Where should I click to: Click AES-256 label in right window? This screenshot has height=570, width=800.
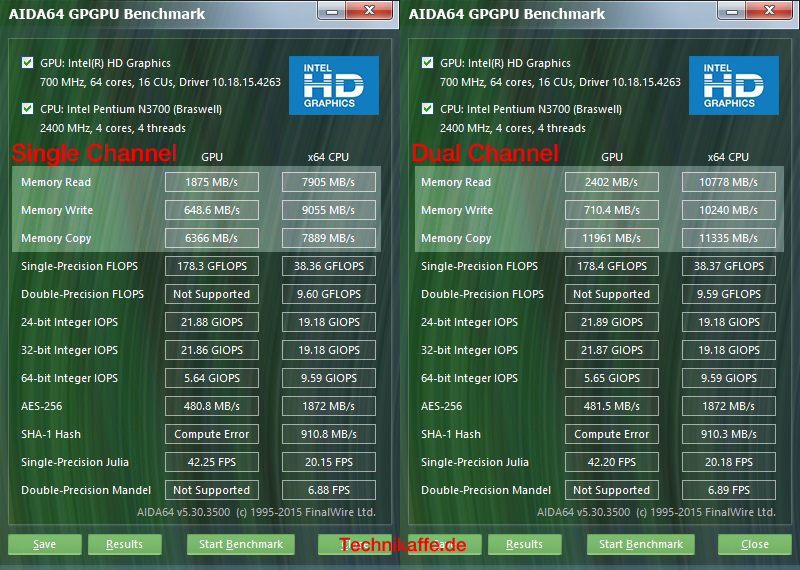(441, 406)
